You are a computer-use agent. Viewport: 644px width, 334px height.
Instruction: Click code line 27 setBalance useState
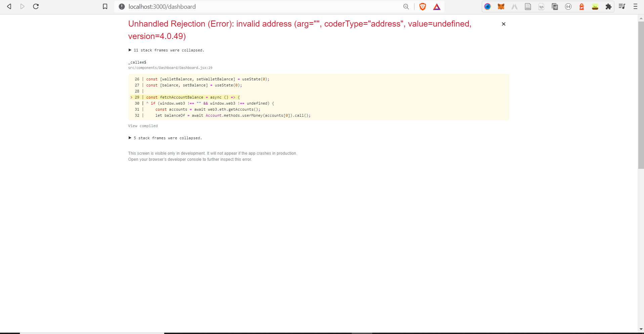194,85
